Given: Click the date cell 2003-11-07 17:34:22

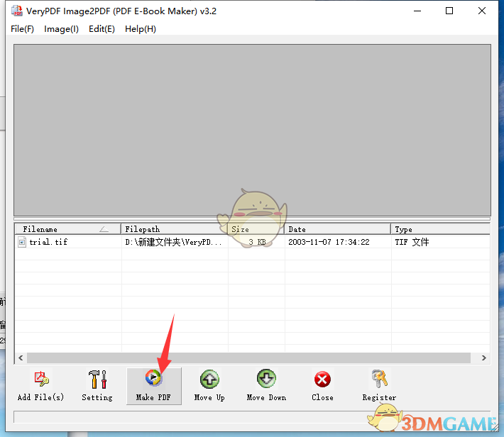Looking at the screenshot, I should point(329,242).
